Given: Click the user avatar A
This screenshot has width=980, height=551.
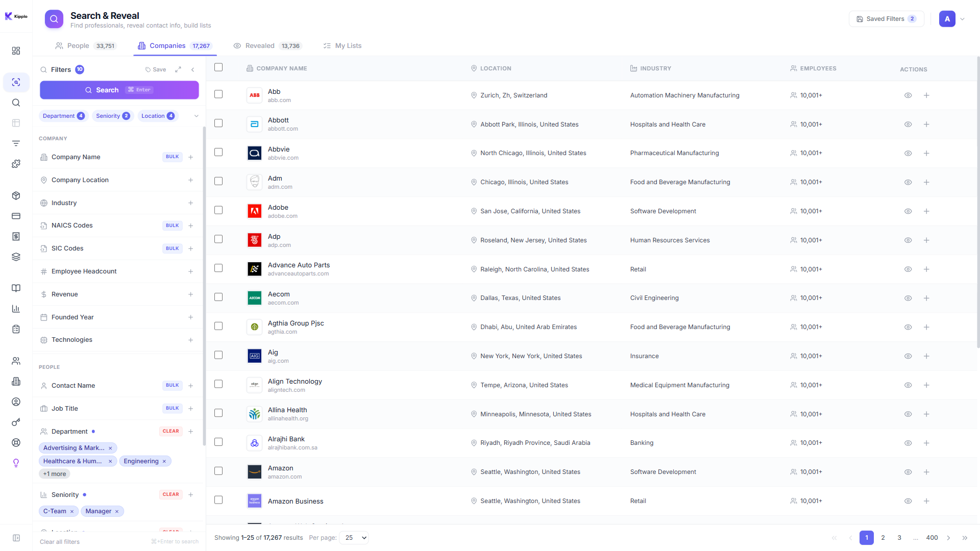Looking at the screenshot, I should (x=947, y=19).
